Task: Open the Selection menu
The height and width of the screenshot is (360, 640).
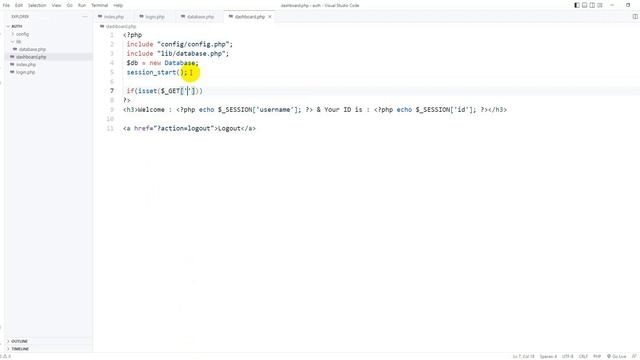Action: [x=37, y=5]
